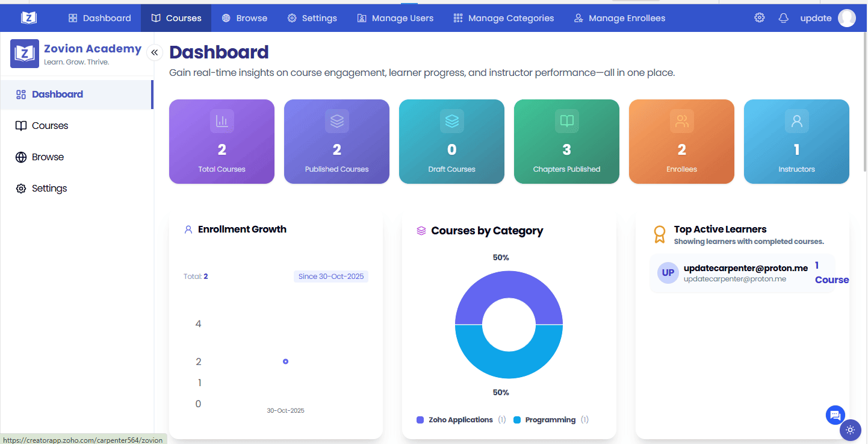Click the Since 30-Oct-2025 date badge

331,277
